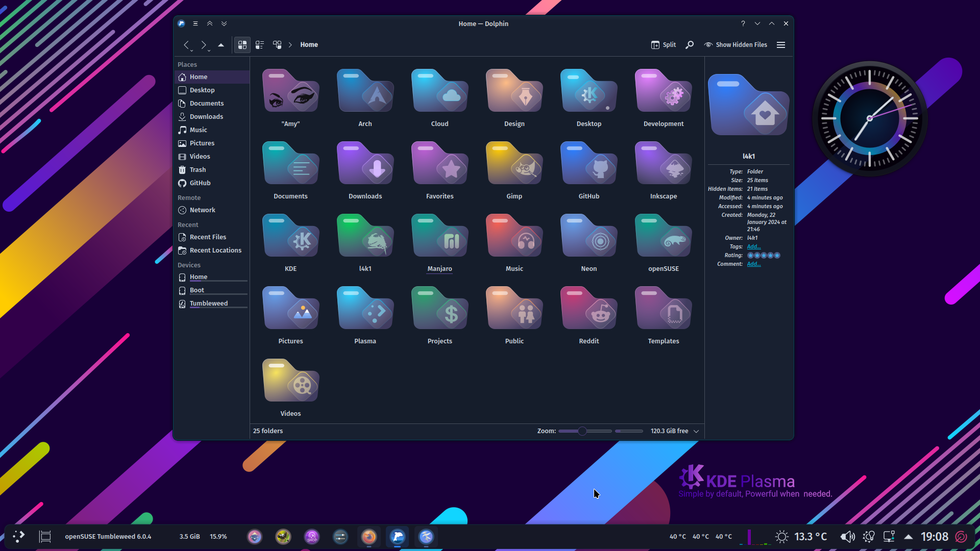Go up to parent folder arrow
Screen dimensions: 980x551
tap(221, 45)
